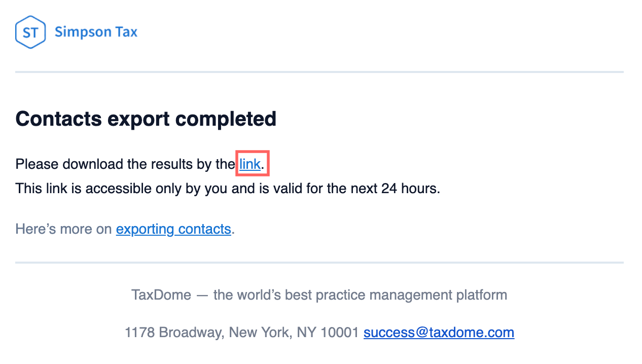Click the Simpson Tax brand name

click(96, 32)
